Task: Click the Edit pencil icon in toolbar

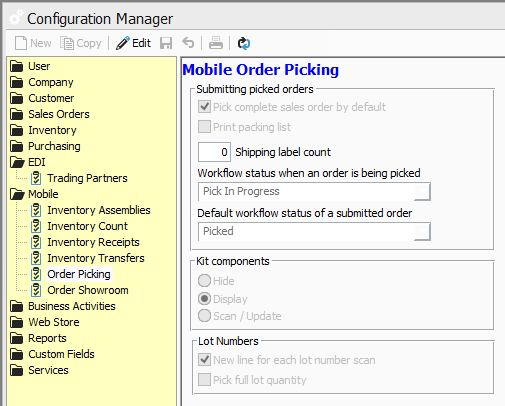Action: point(123,43)
